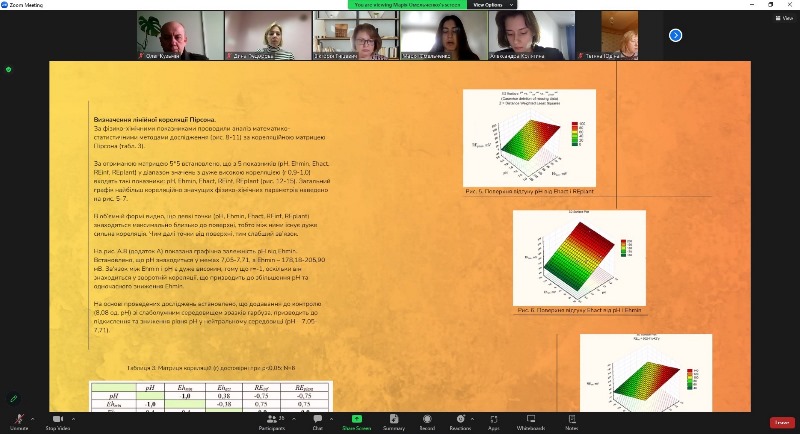Expand the Chat options arrow
800x434 pixels.
tap(331, 419)
